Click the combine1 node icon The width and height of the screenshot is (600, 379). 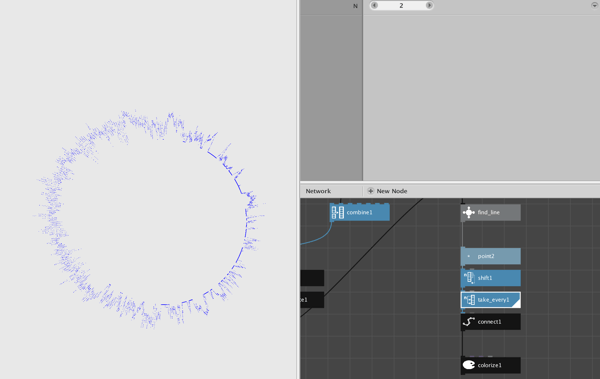tap(338, 212)
